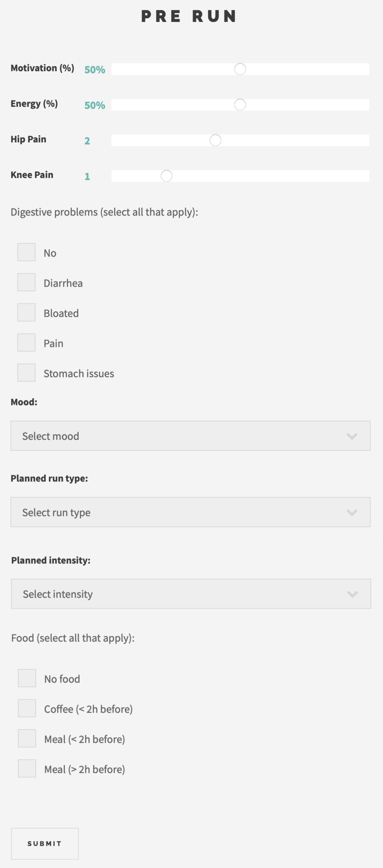383x868 pixels.
Task: Check "Coffee (< 2h before)" option
Action: [27, 709]
